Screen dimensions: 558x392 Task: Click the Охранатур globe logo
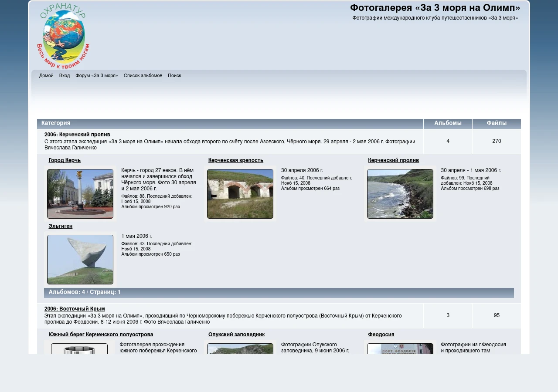point(63,36)
